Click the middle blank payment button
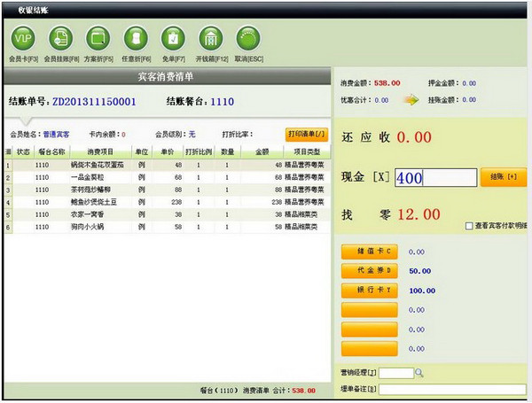Viewport: 532px width, 403px height. point(370,329)
